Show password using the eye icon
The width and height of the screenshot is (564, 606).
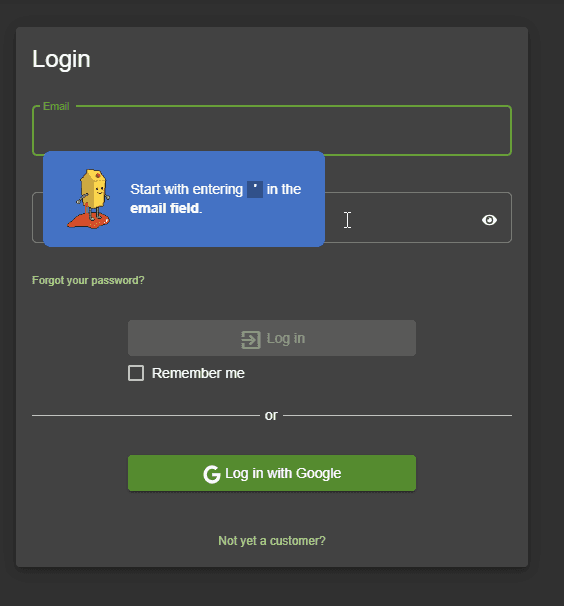[489, 220]
